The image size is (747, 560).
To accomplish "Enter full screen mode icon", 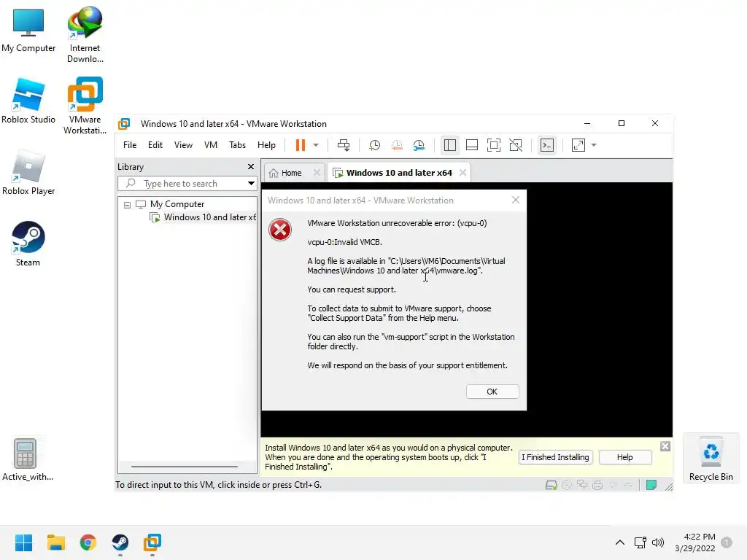I will tap(494, 145).
